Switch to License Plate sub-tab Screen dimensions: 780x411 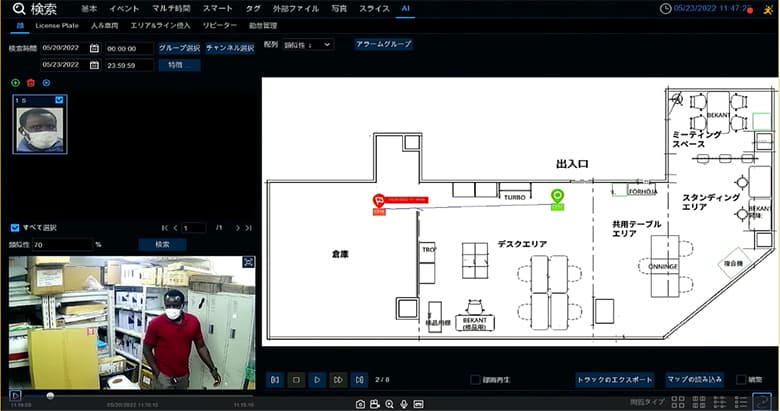(x=57, y=25)
